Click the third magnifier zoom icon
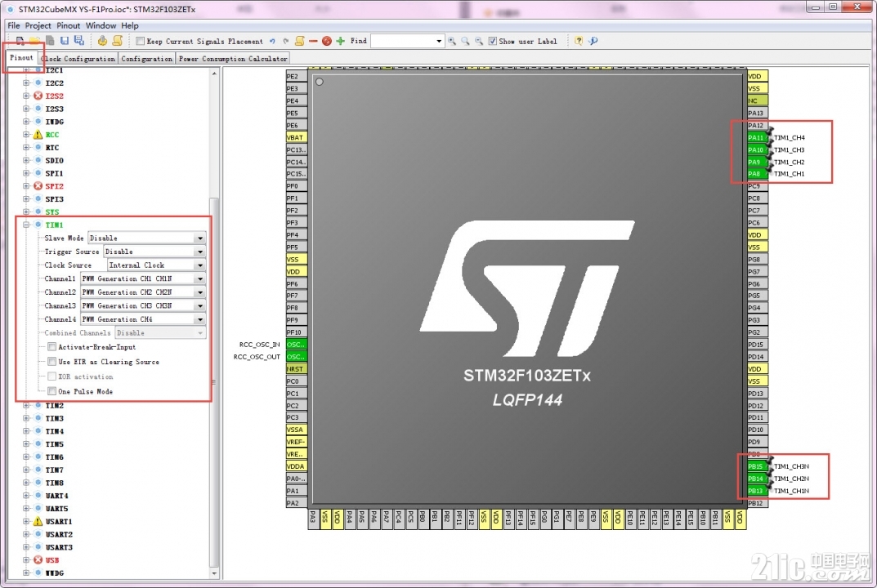The image size is (877, 588). (479, 41)
